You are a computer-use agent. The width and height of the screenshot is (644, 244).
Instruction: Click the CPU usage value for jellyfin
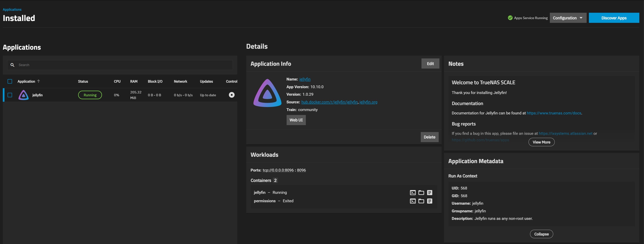pyautogui.click(x=117, y=95)
